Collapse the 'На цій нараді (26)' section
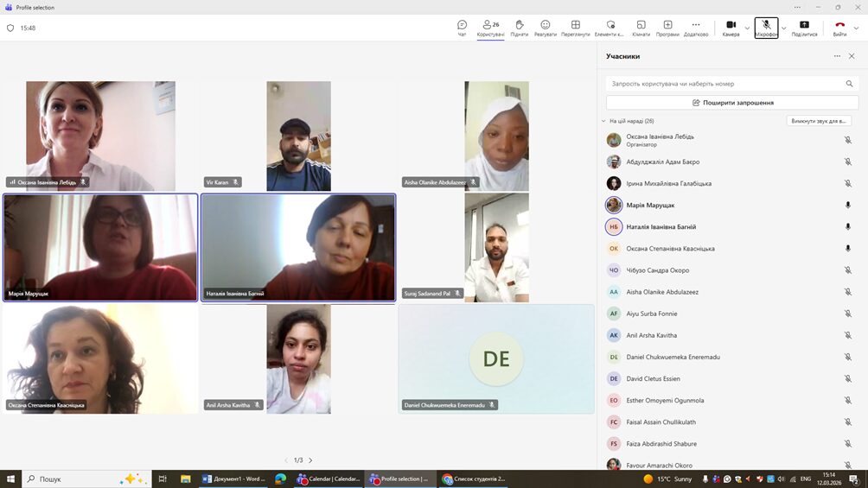The height and width of the screenshot is (488, 868). (x=603, y=121)
